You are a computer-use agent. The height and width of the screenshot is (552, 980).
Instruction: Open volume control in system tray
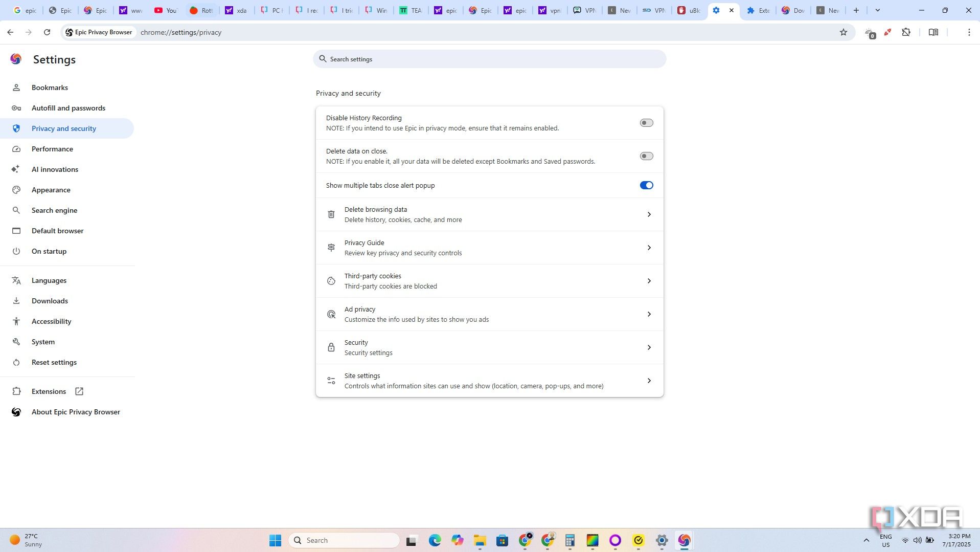pyautogui.click(x=918, y=540)
